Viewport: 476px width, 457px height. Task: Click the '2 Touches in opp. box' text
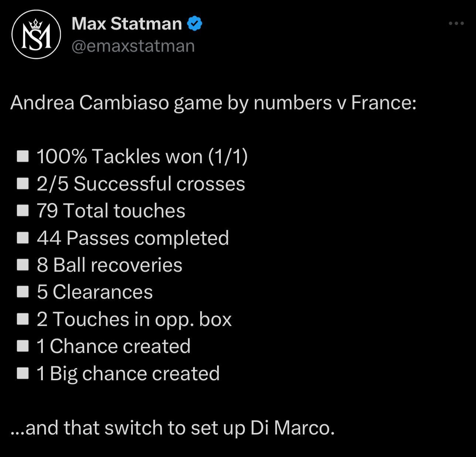pos(134,320)
